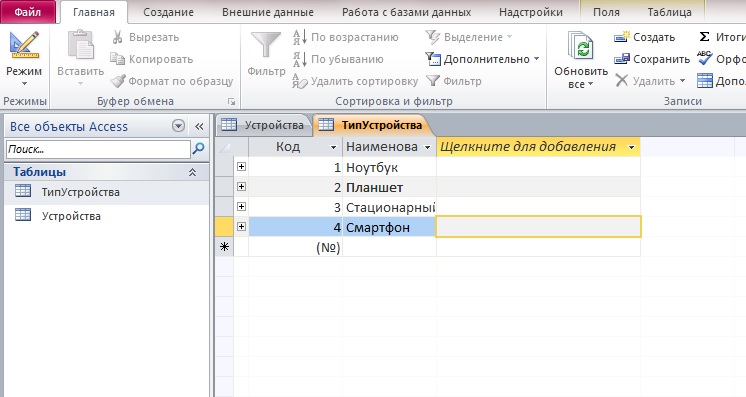Toggle the small Фильтр apply button
This screenshot has width=746, height=397.
[x=454, y=81]
